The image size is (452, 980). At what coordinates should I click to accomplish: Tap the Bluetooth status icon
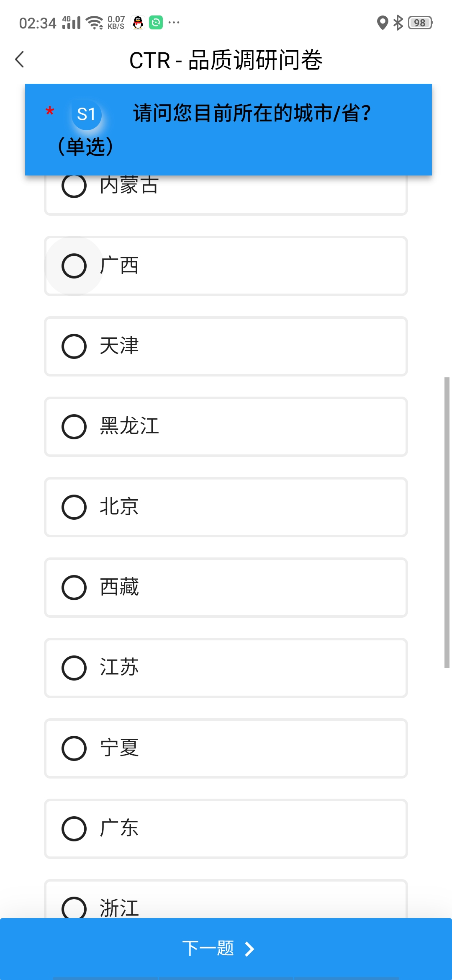[398, 23]
